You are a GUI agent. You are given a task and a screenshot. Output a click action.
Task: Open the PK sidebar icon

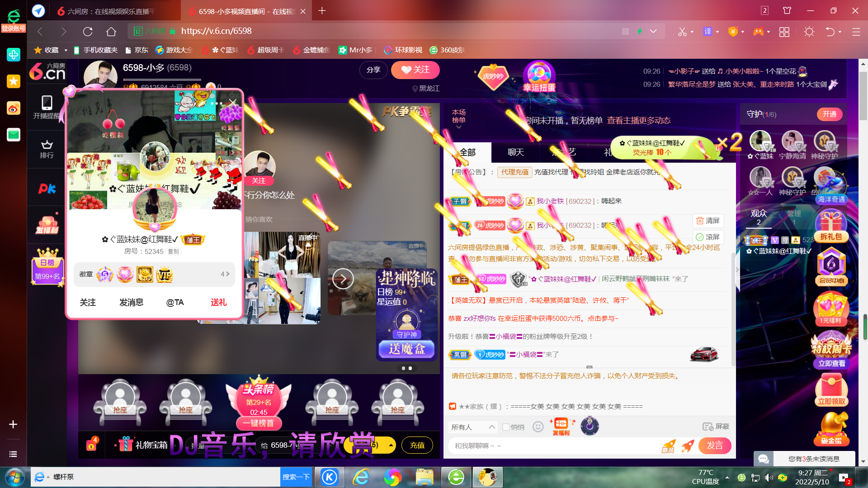pyautogui.click(x=47, y=188)
